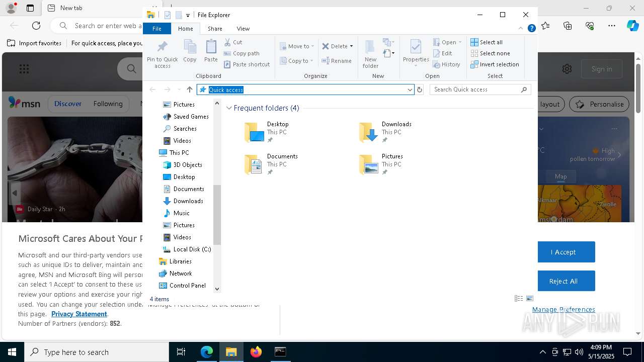644x362 pixels.
Task: Open address bar history dropdown
Action: (x=410, y=89)
